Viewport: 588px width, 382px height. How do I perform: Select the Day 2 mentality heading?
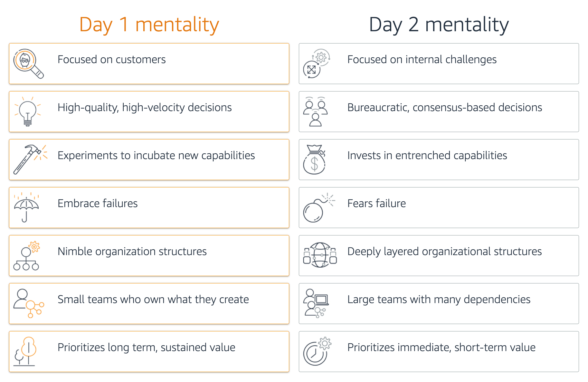[439, 24]
